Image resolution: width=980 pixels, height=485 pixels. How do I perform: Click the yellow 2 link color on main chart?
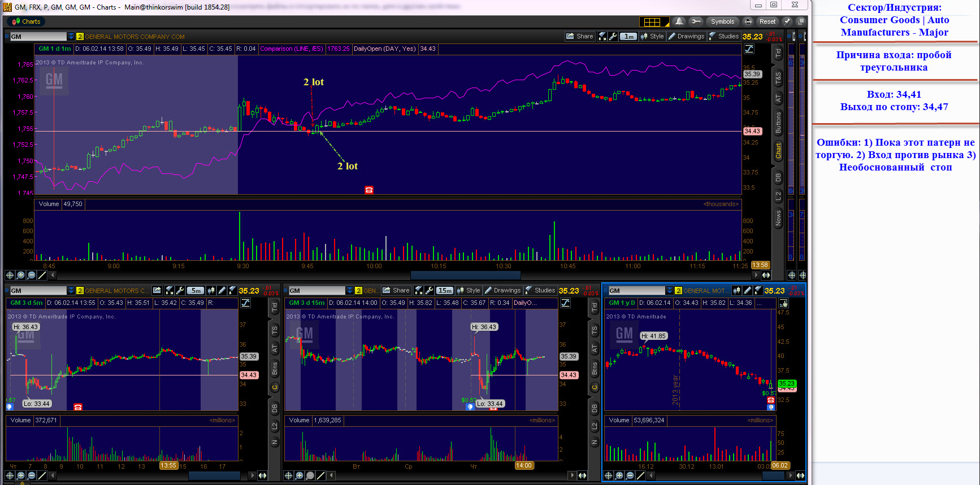(x=80, y=37)
